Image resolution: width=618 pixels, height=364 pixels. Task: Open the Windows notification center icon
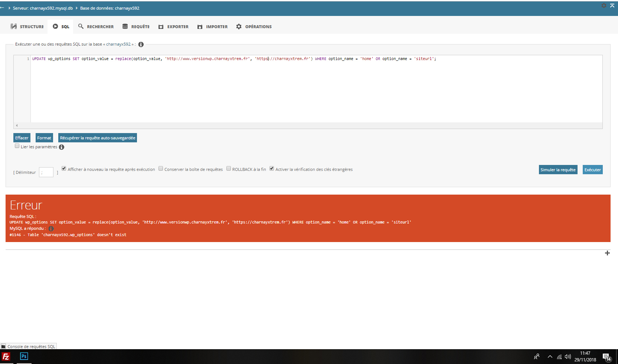[x=606, y=357]
